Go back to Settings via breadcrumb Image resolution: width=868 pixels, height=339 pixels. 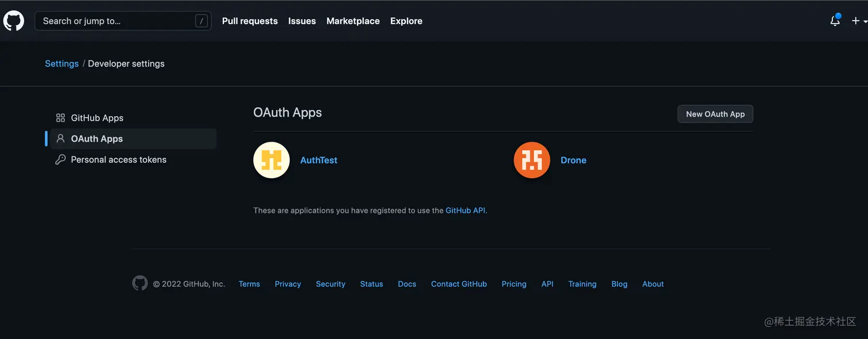[x=61, y=64]
